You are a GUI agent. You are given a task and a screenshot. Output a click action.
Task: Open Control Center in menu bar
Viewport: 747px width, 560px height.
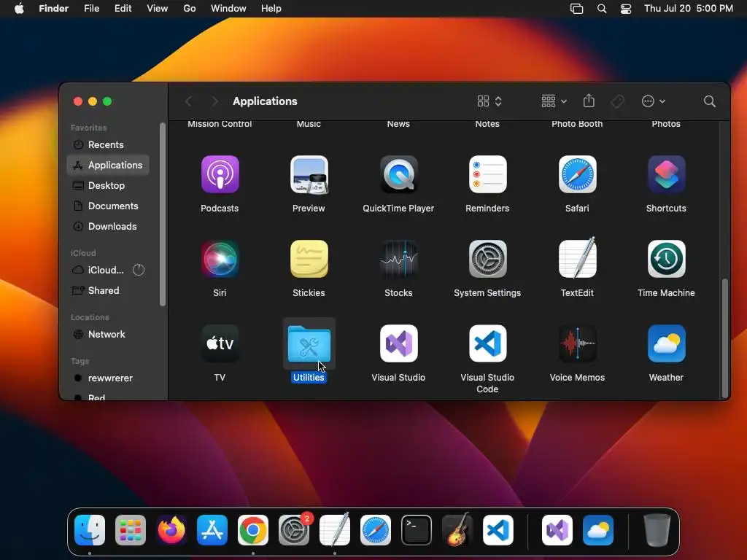(625, 9)
